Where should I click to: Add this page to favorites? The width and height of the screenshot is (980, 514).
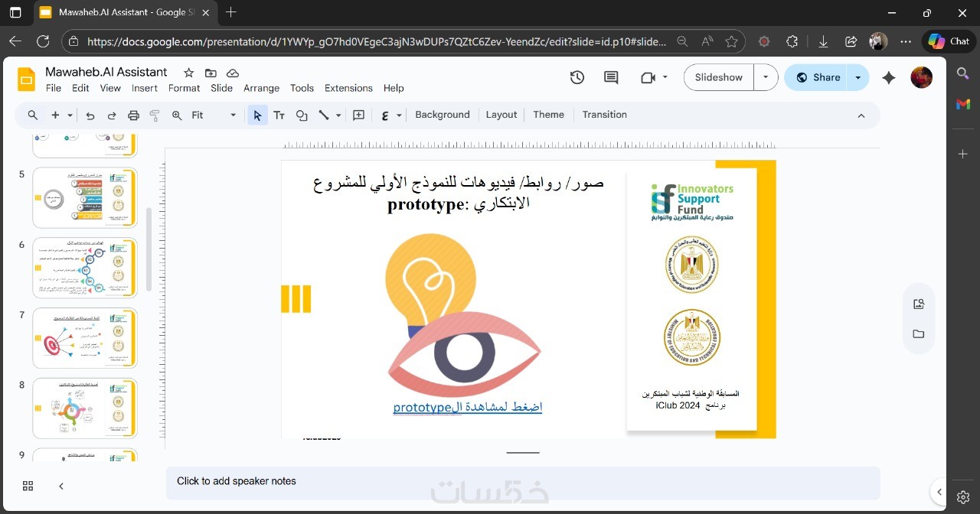(x=732, y=42)
